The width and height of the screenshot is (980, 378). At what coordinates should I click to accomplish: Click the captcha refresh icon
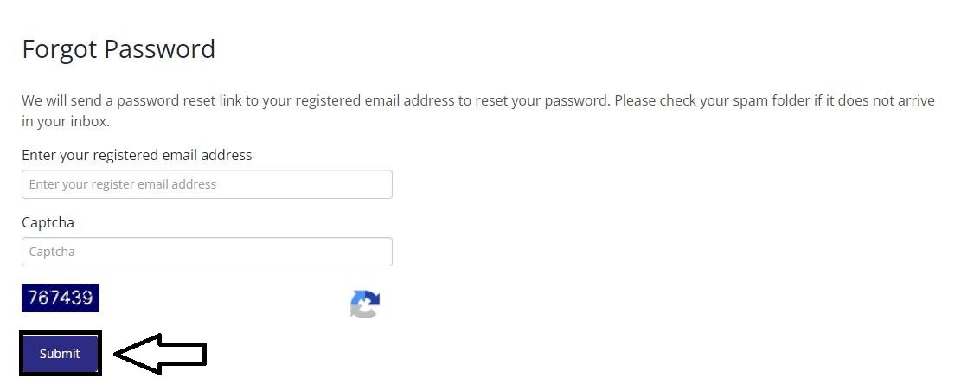coord(365,304)
